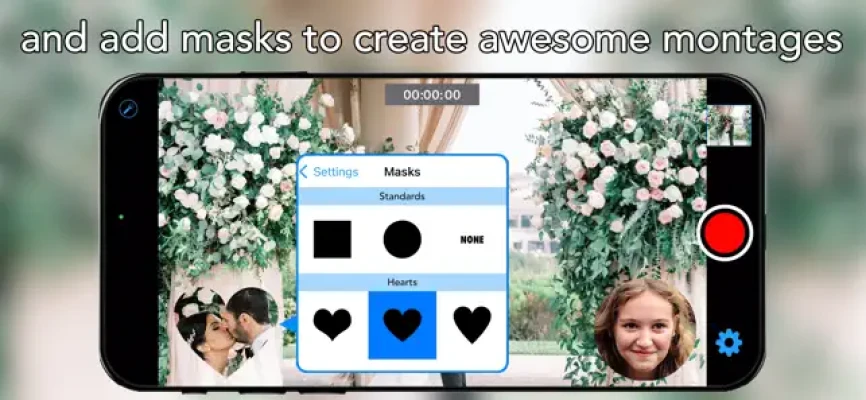Click the back chevron beside Settings
Image resolution: width=866 pixels, height=400 pixels.
pyautogui.click(x=305, y=172)
